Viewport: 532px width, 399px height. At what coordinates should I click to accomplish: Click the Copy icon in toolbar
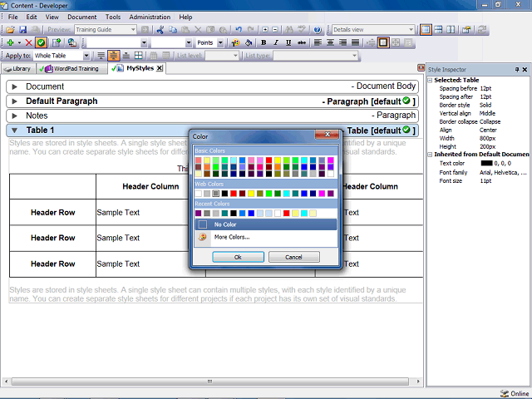click(173, 30)
